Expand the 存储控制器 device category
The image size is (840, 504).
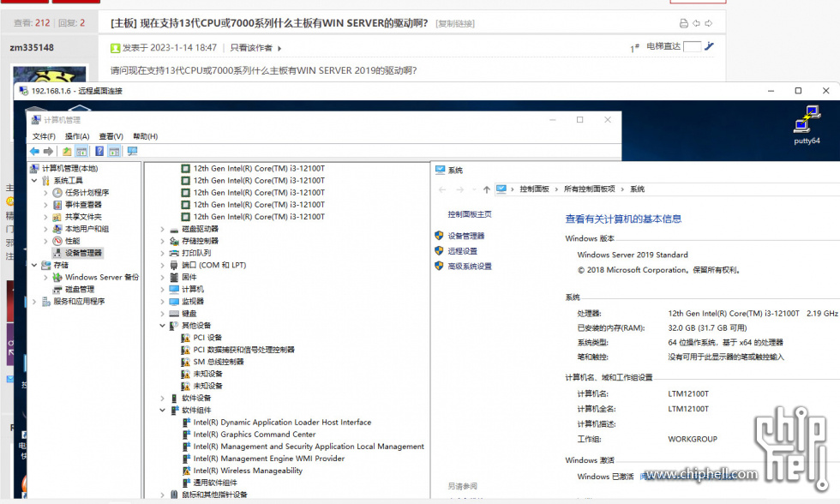coord(162,241)
